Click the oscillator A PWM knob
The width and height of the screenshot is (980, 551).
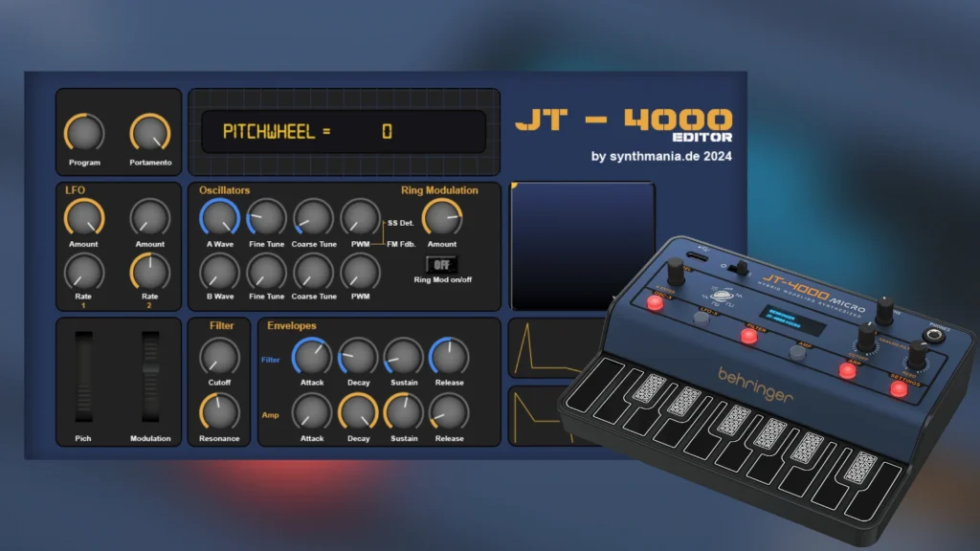(360, 218)
